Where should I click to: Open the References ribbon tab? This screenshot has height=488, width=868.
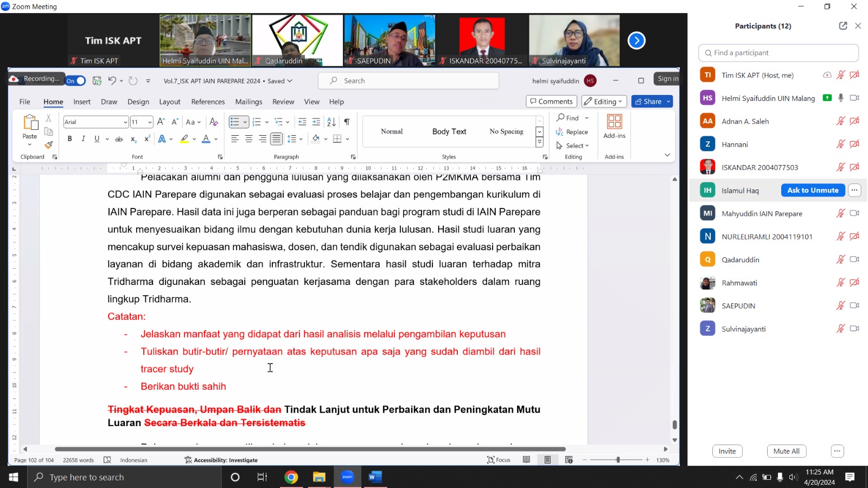[x=208, y=102]
